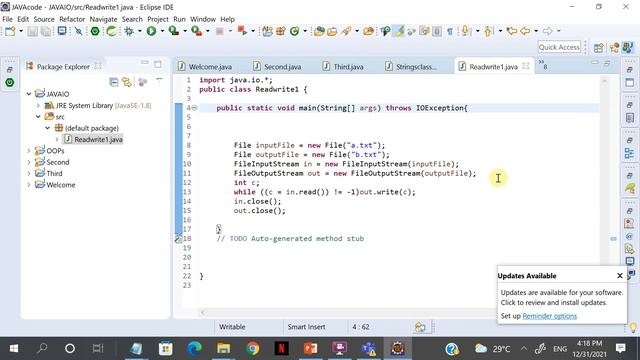The height and width of the screenshot is (360, 640).
Task: Click the Coverage run icon
Action: [x=174, y=31]
